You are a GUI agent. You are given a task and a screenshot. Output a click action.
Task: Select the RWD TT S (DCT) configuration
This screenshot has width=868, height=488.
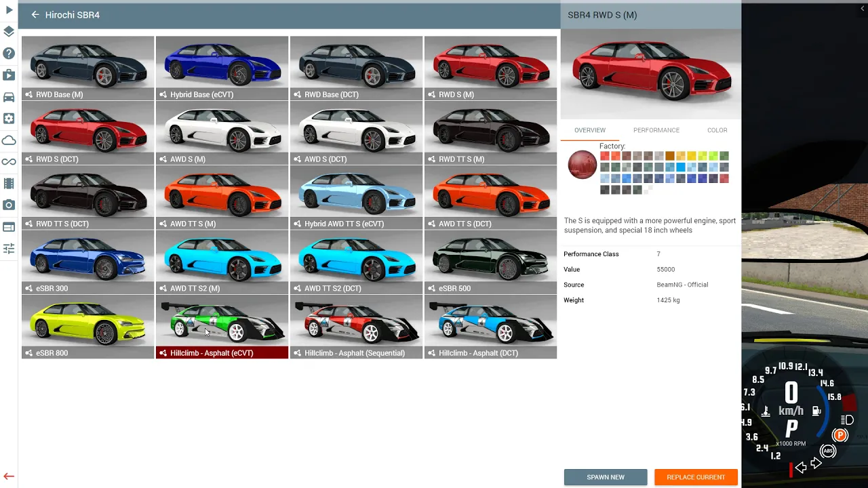pos(87,197)
